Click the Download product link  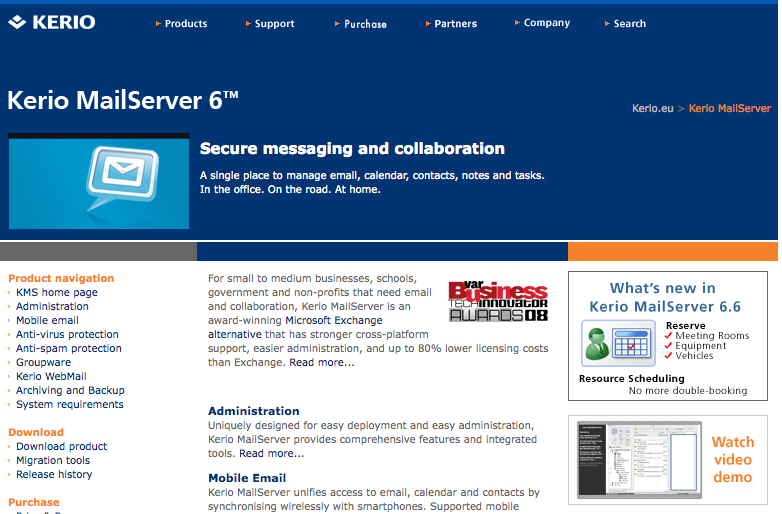click(62, 446)
